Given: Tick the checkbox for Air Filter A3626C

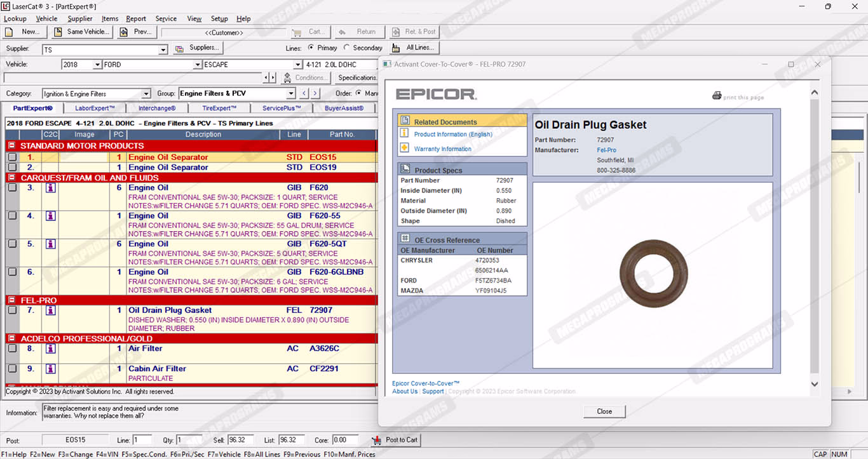Looking at the screenshot, I should pyautogui.click(x=12, y=349).
